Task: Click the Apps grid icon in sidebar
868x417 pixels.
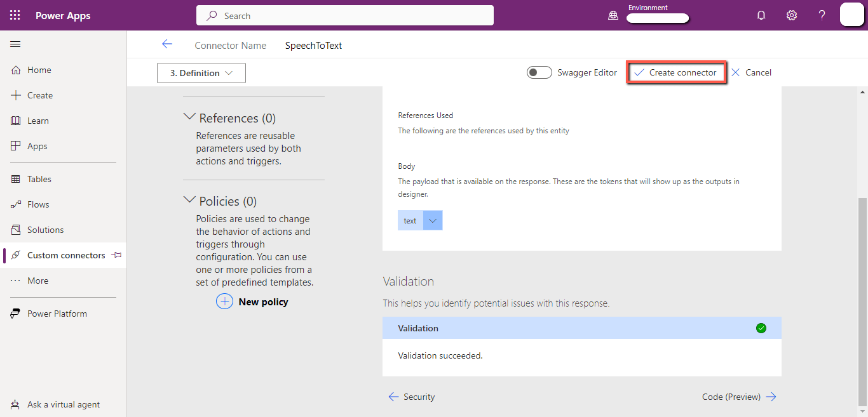Action: 16,146
